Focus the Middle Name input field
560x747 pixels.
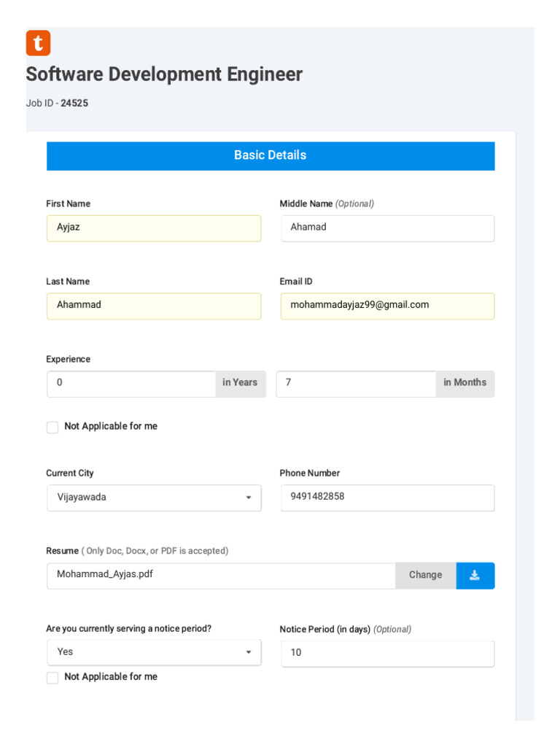click(387, 228)
